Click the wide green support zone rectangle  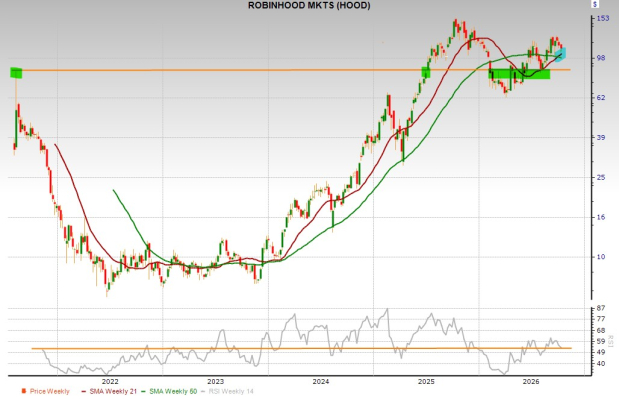pyautogui.click(x=519, y=74)
